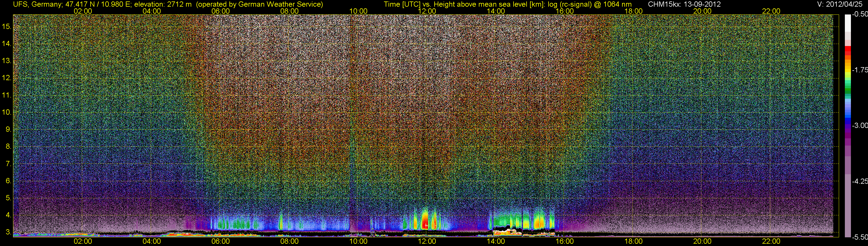Click the height axis label "5."

[9, 198]
